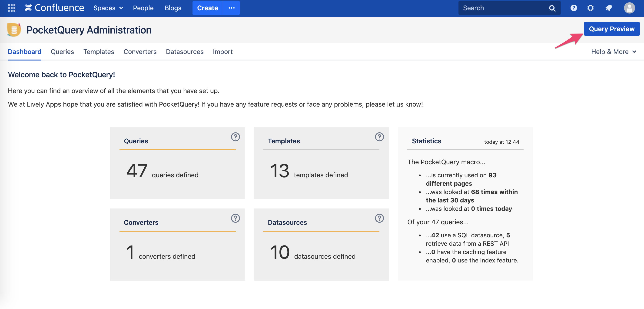Open the user profile avatar
Viewport: 644px width, 309px height.
629,8
